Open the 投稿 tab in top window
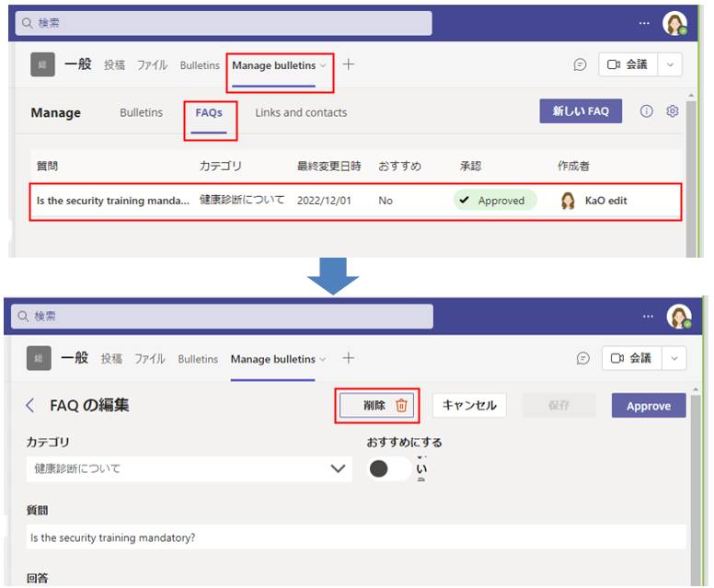Image resolution: width=714 pixels, height=588 pixels. click(114, 65)
